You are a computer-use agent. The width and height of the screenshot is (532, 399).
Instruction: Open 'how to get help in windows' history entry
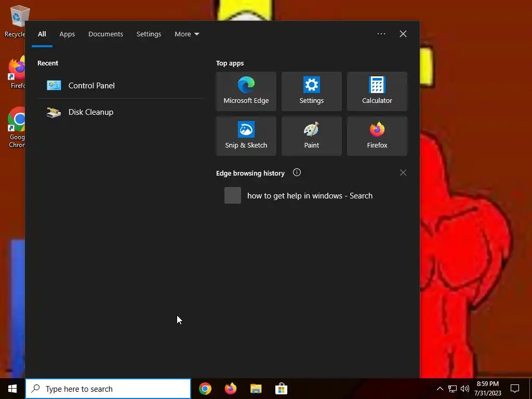[312, 196]
